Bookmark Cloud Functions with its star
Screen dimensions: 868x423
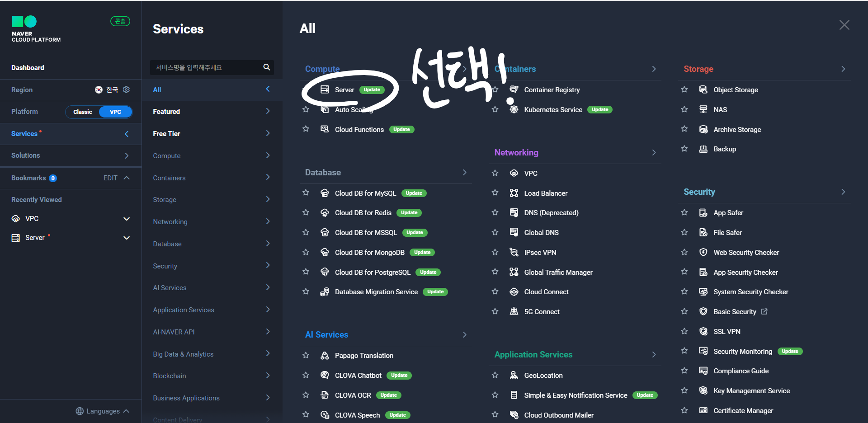(306, 129)
